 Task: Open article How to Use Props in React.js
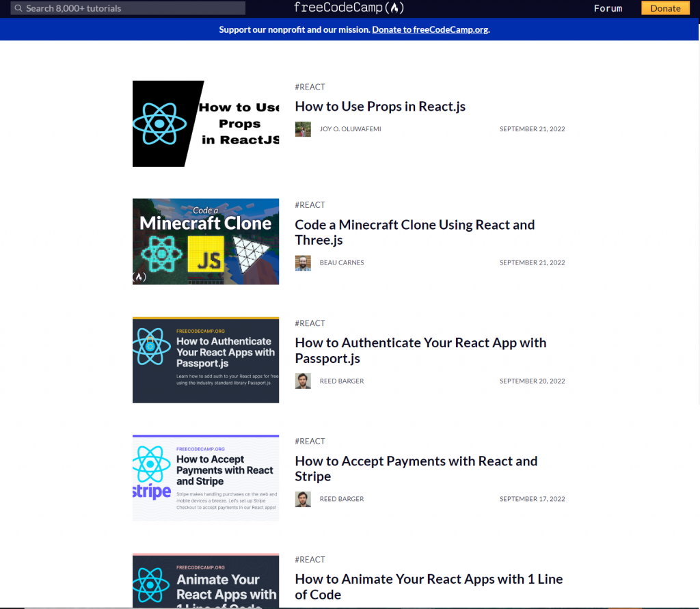pos(380,106)
